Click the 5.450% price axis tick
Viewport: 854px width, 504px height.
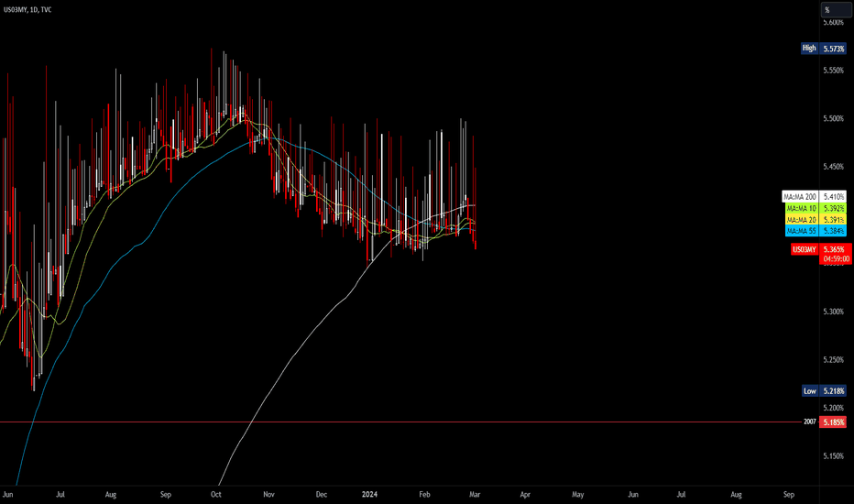(833, 167)
